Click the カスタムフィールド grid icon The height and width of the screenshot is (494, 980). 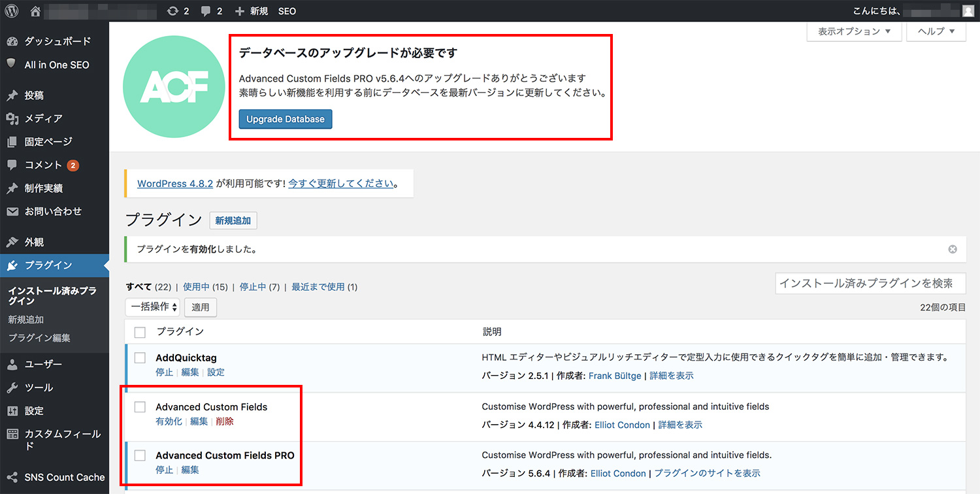pos(12,434)
